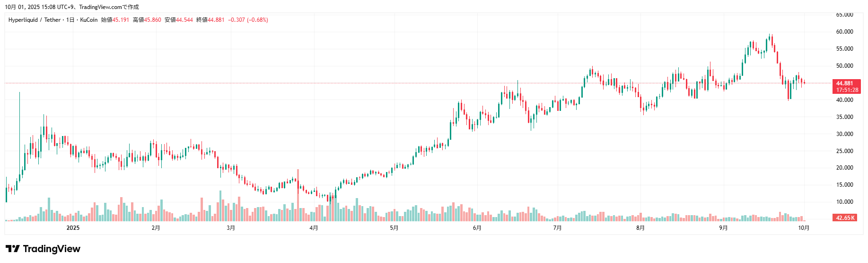Click the TradingView logo icon

coord(13,249)
